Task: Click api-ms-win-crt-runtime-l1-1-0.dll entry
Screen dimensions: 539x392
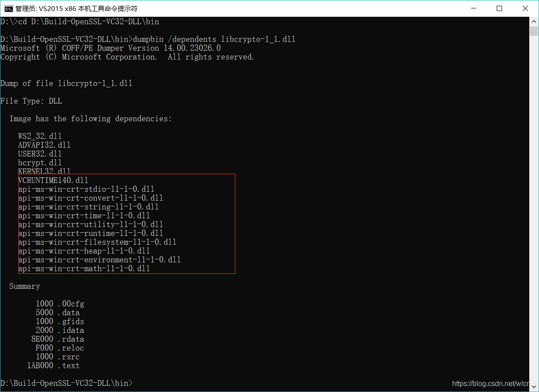Action: tap(91, 233)
